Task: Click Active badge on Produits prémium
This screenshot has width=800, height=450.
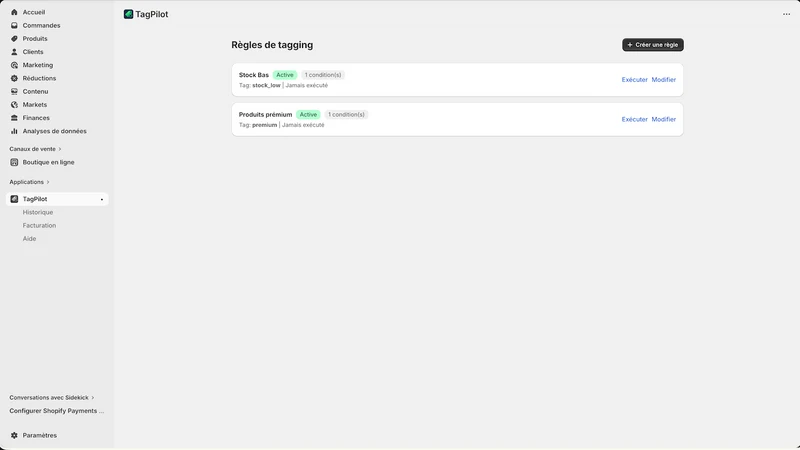Action: (x=308, y=115)
